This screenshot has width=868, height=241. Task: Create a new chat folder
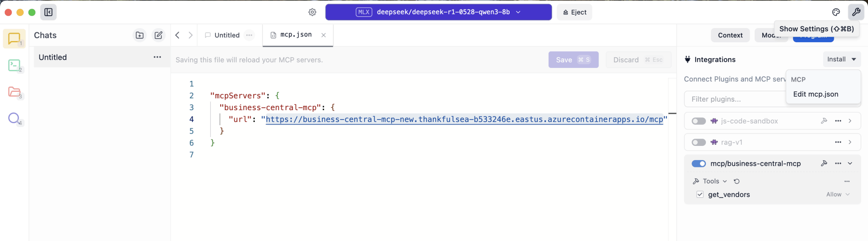coord(139,35)
